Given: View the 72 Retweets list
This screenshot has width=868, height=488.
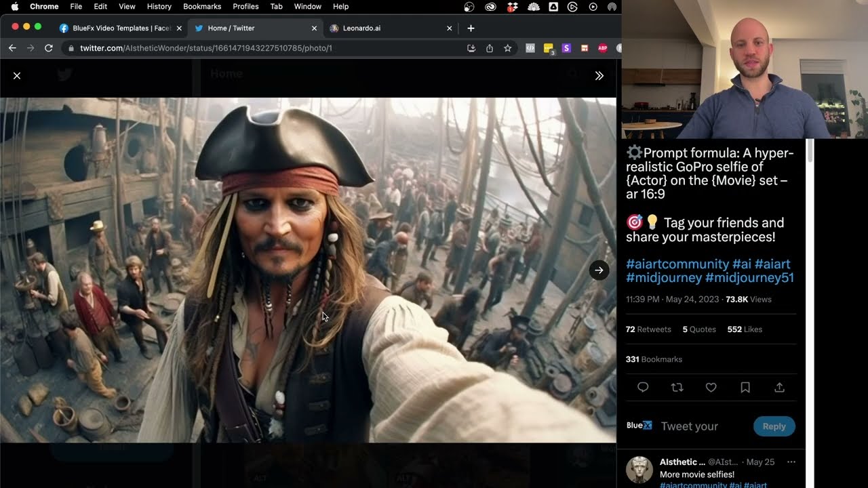Looking at the screenshot, I should click(x=648, y=329).
